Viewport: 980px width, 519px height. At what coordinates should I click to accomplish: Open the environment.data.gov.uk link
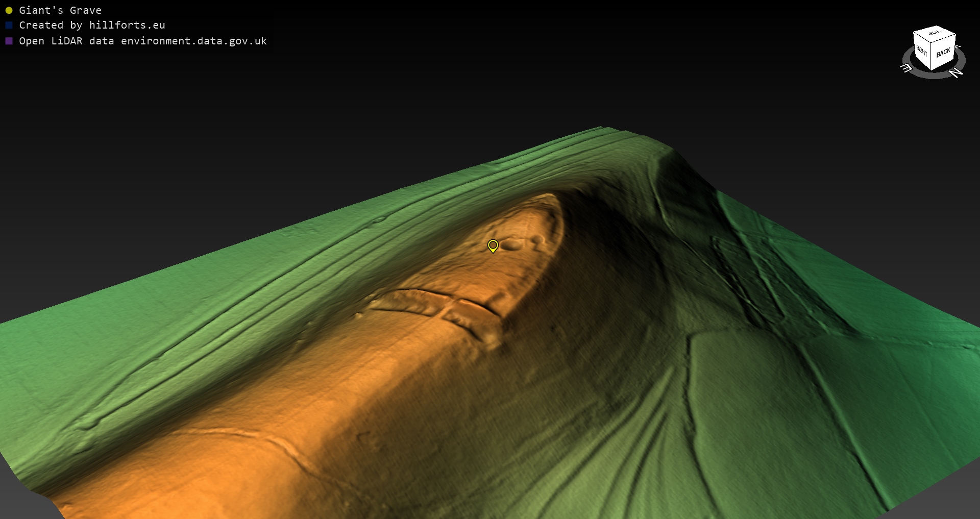point(194,41)
